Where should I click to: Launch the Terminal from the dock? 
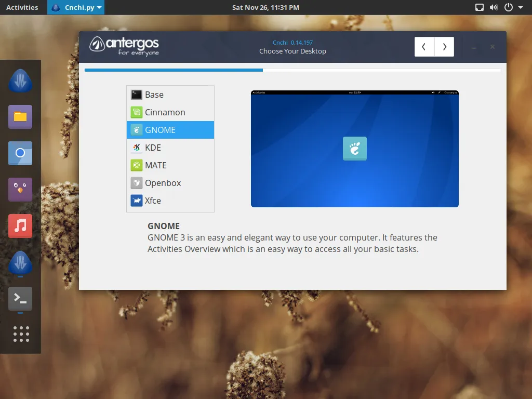tap(20, 298)
